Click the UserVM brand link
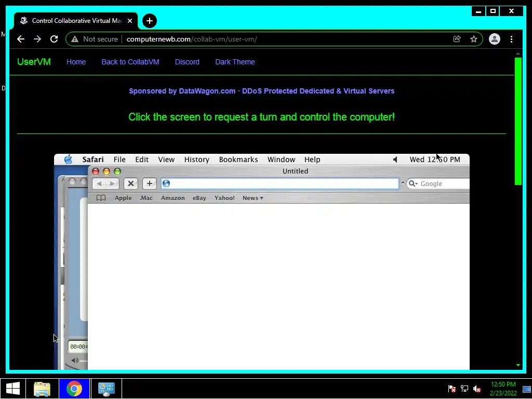 coord(34,62)
